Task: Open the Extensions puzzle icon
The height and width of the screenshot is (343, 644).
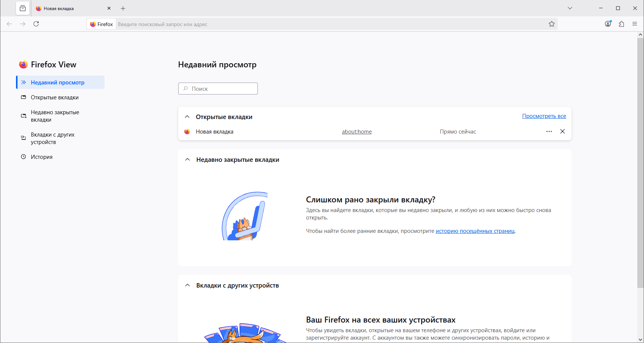Action: point(621,24)
